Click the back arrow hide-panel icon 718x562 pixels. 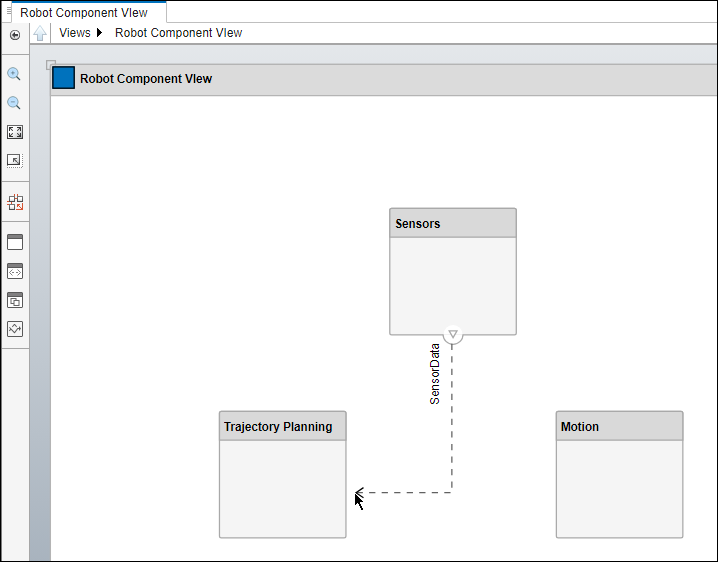click(x=15, y=34)
